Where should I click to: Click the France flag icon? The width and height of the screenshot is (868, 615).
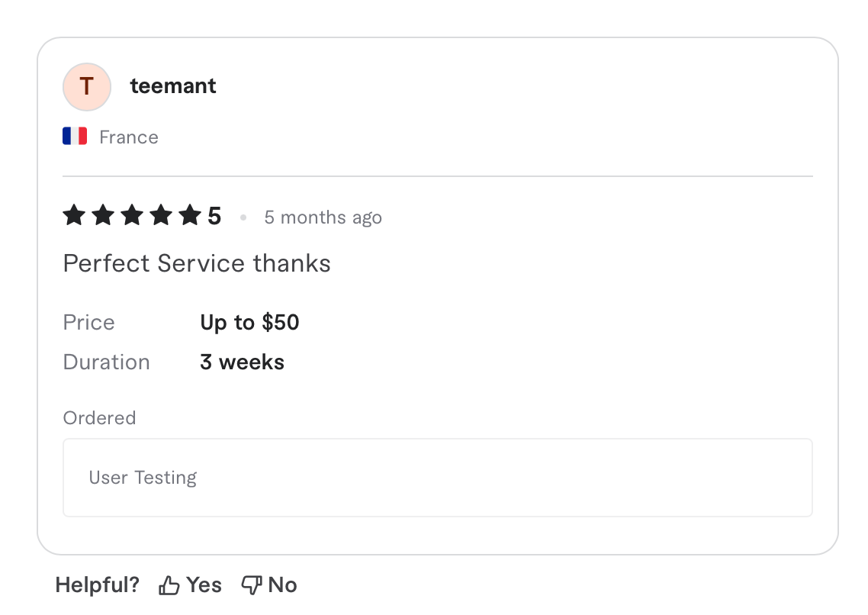[x=74, y=135]
